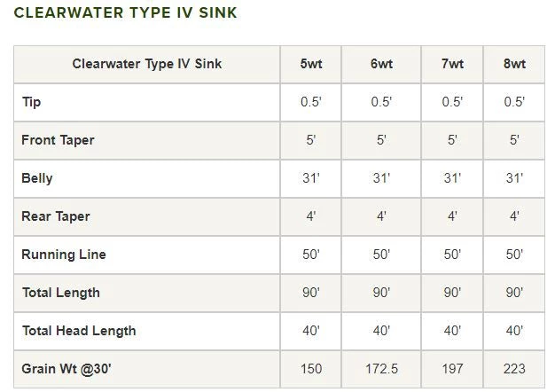The height and width of the screenshot is (392, 555).
Task: Select the Front Taper row label
Action: click(58, 140)
